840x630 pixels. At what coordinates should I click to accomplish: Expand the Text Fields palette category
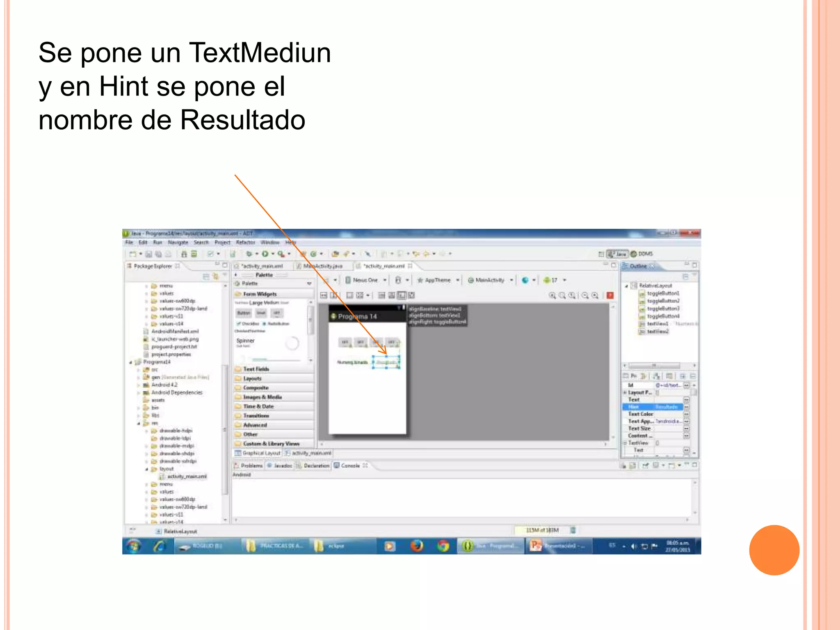(x=274, y=369)
